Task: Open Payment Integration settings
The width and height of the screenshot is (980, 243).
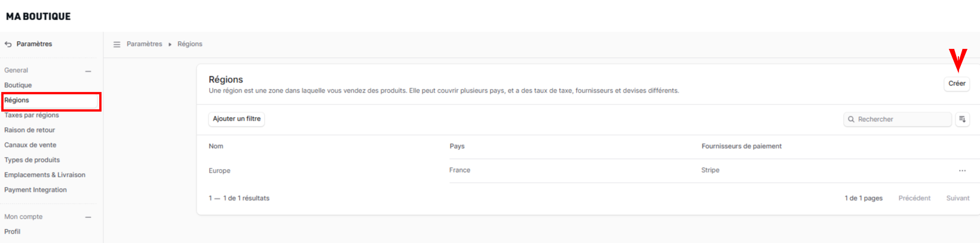Action: click(35, 190)
